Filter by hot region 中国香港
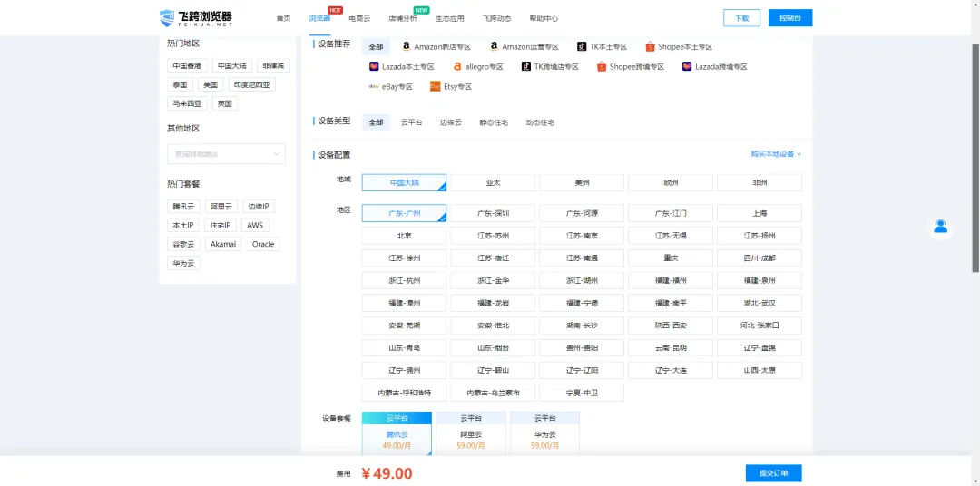Viewport: 980px width, 486px height. pyautogui.click(x=187, y=65)
